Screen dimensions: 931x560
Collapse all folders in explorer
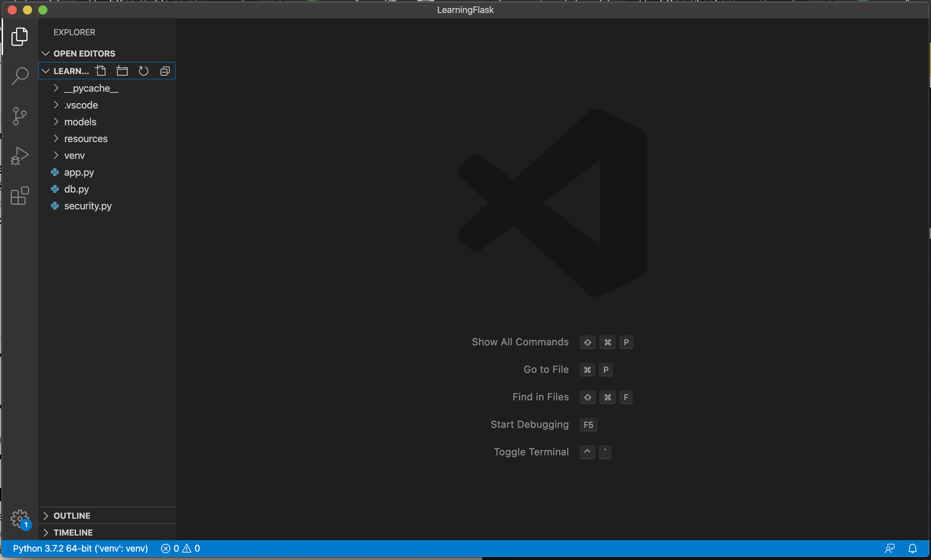pos(165,71)
